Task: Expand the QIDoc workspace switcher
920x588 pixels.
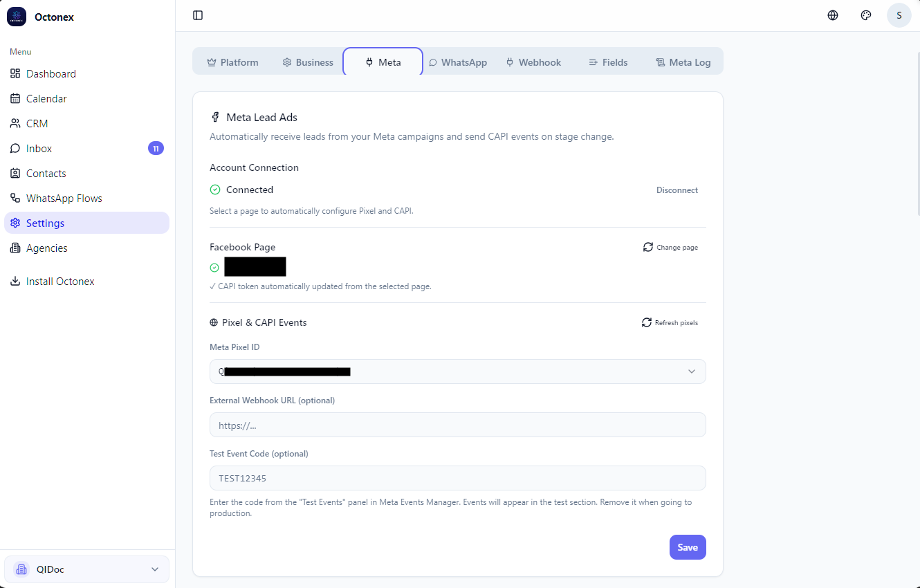Action: pyautogui.click(x=86, y=569)
